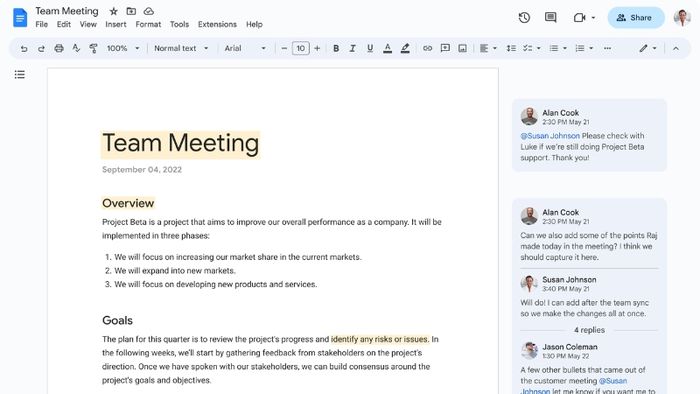Open the Arial font dropdown

pyautogui.click(x=245, y=48)
